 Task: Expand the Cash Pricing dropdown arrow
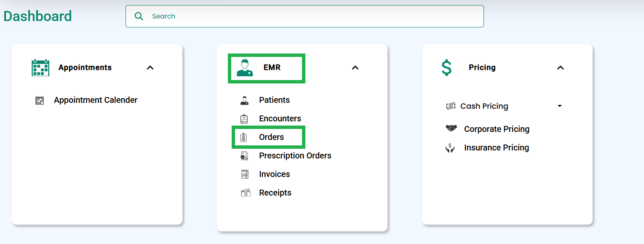tap(560, 106)
